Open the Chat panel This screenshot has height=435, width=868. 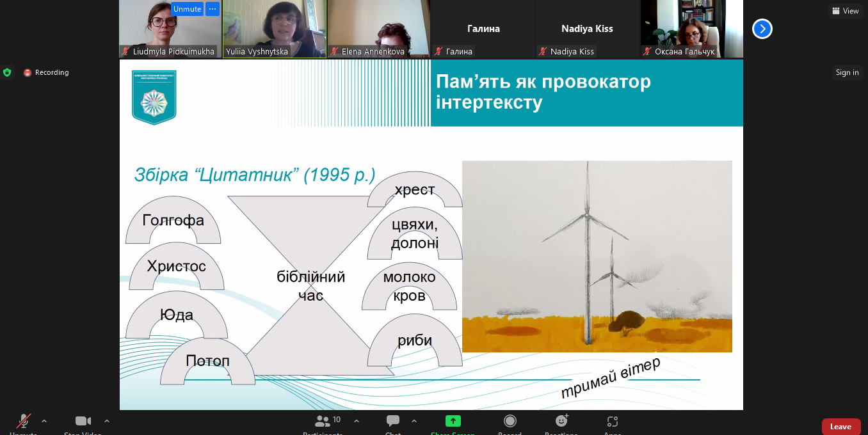pyautogui.click(x=393, y=422)
